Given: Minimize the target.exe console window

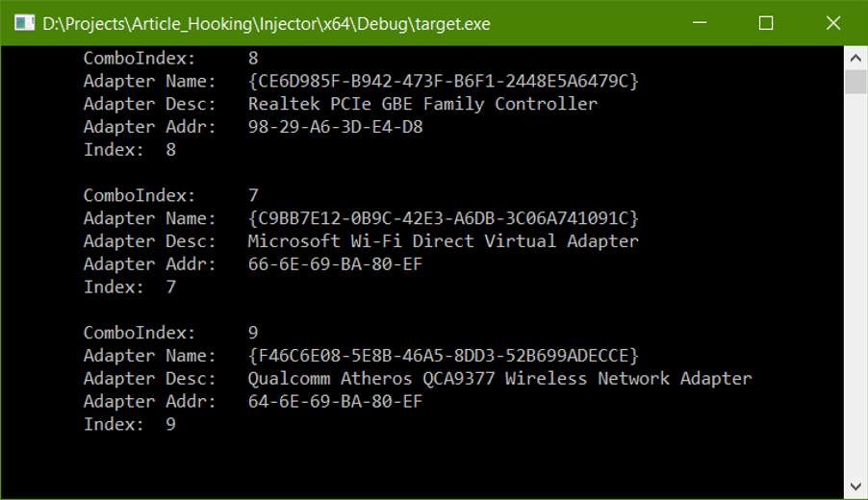Looking at the screenshot, I should pyautogui.click(x=701, y=23).
